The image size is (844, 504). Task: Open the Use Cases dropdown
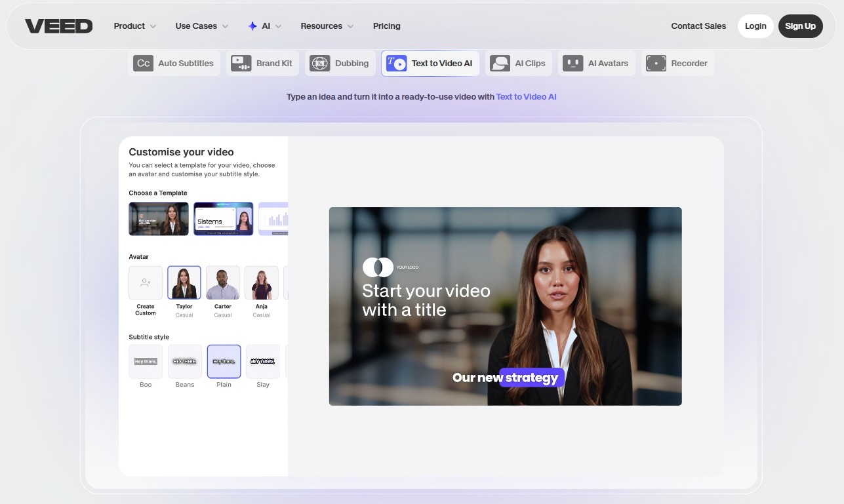tap(201, 26)
